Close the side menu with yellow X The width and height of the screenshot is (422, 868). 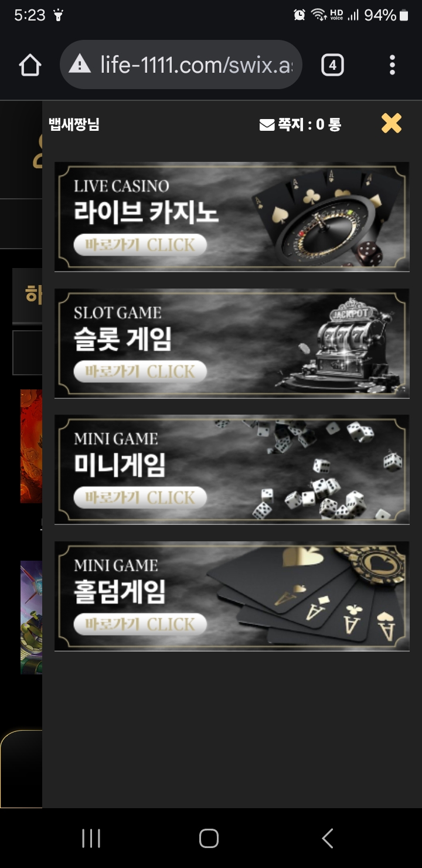392,123
